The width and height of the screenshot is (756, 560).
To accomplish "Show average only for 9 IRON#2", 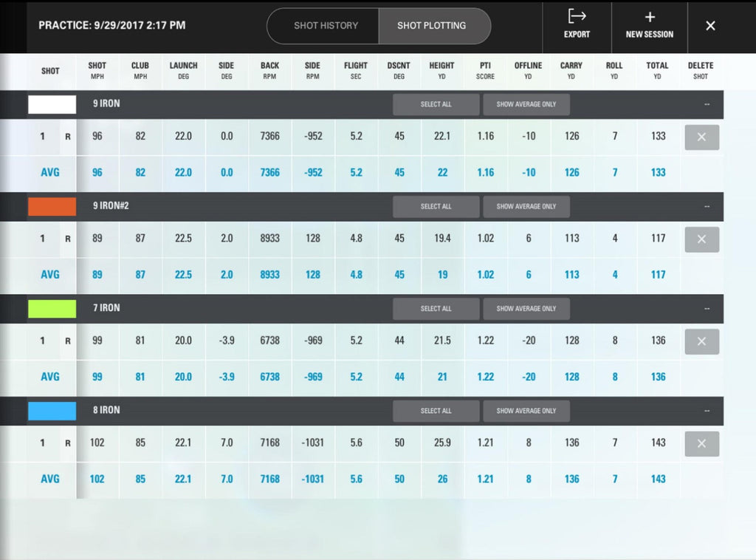I will 526,206.
